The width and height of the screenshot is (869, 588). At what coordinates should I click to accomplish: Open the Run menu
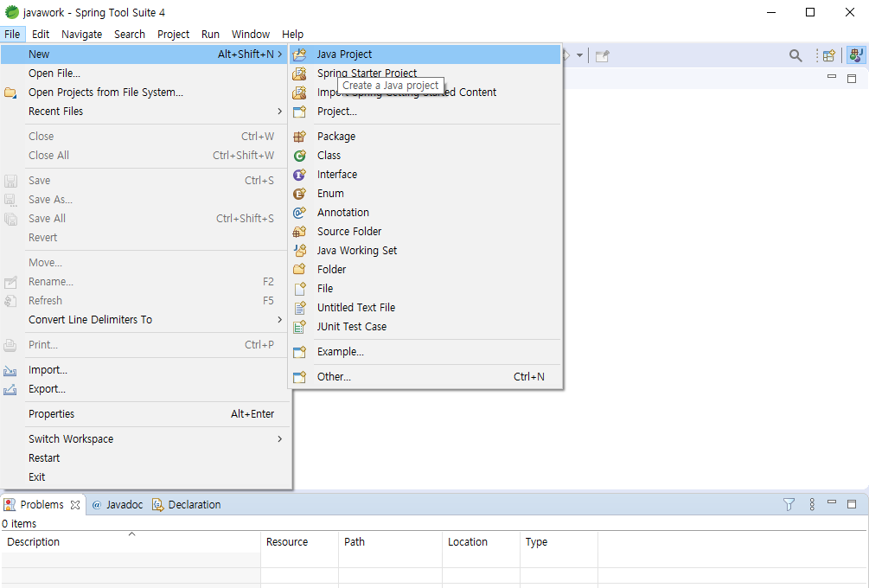tap(211, 35)
